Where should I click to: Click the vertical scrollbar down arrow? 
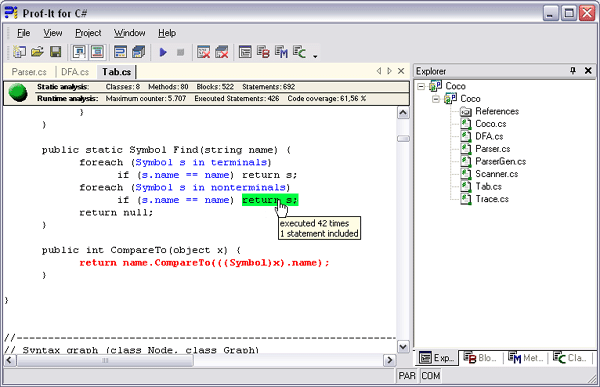tap(403, 347)
